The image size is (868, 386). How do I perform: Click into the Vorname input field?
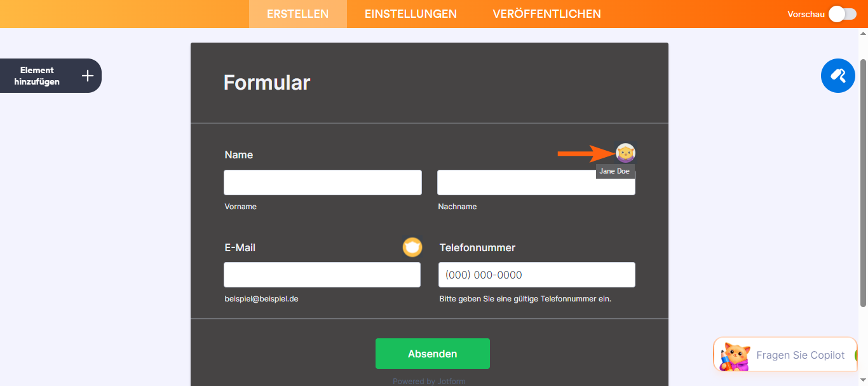click(x=323, y=183)
